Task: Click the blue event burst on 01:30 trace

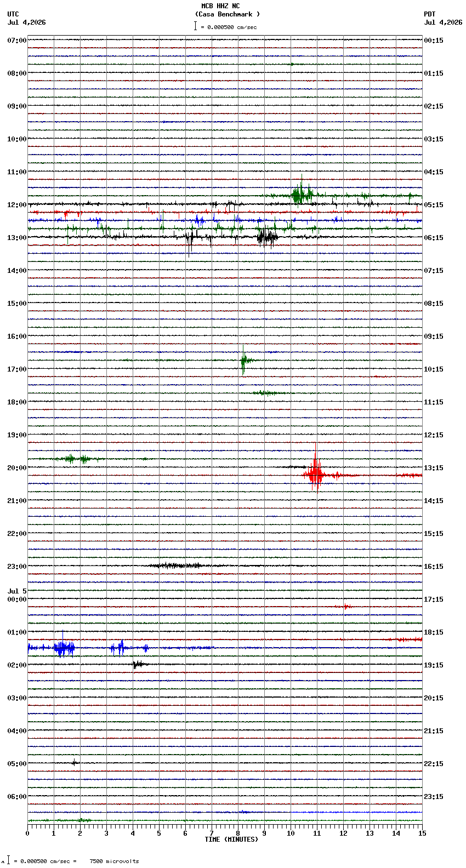Action: (64, 648)
